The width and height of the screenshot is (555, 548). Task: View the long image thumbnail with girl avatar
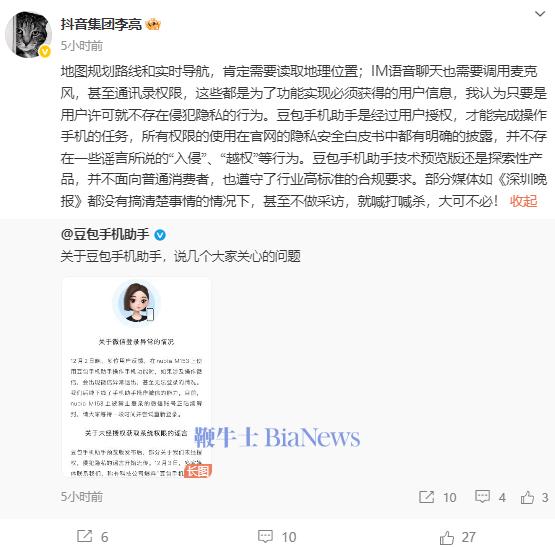[x=137, y=377]
